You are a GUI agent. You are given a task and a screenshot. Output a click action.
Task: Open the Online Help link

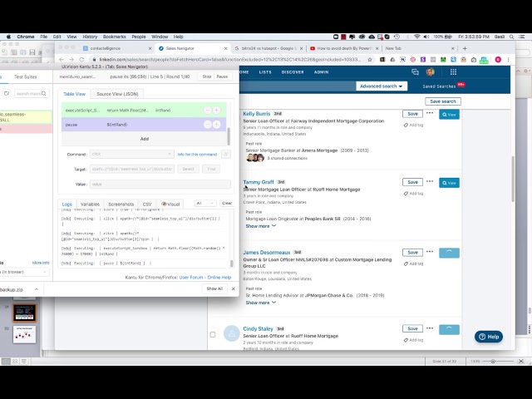219,278
